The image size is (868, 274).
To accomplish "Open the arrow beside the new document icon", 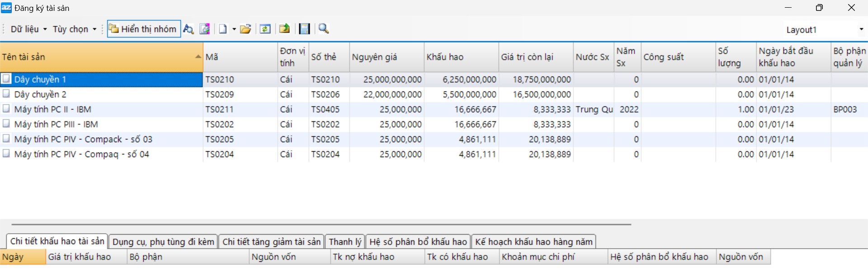I will coord(234,29).
